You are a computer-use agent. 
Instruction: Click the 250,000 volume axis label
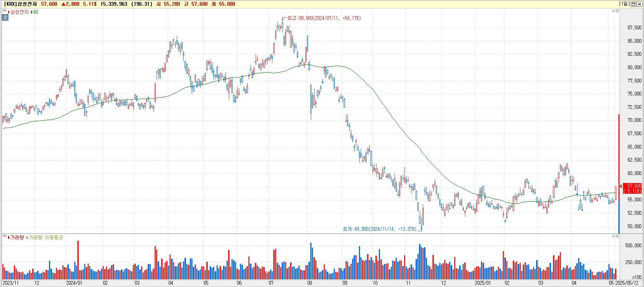(x=633, y=262)
